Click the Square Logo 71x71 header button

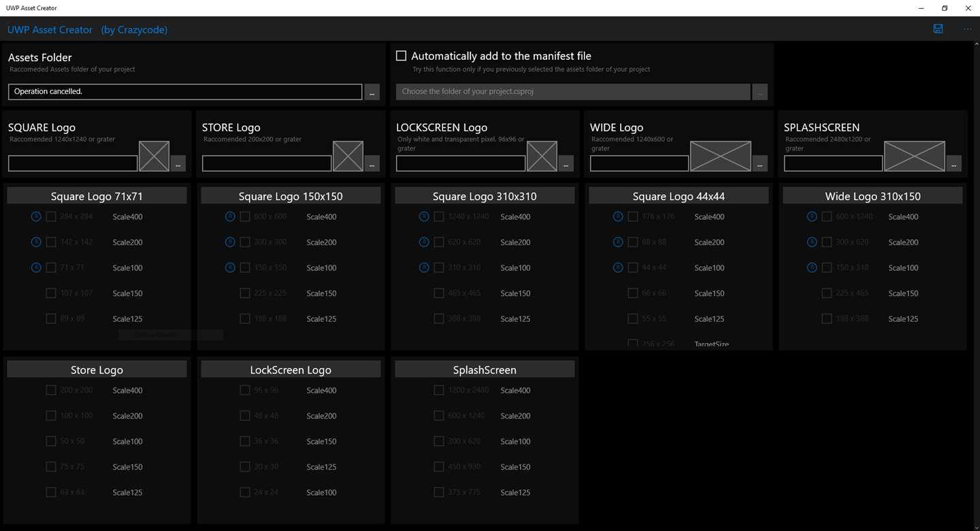[x=97, y=196]
